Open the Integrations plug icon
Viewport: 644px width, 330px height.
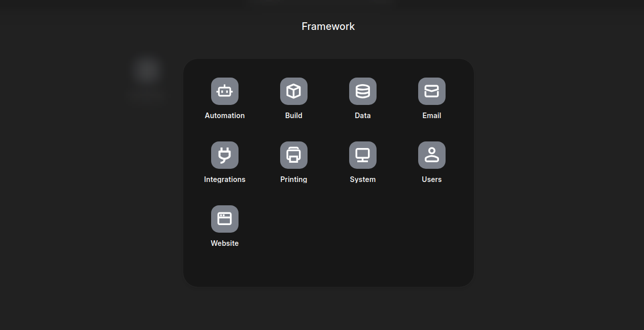tap(225, 155)
